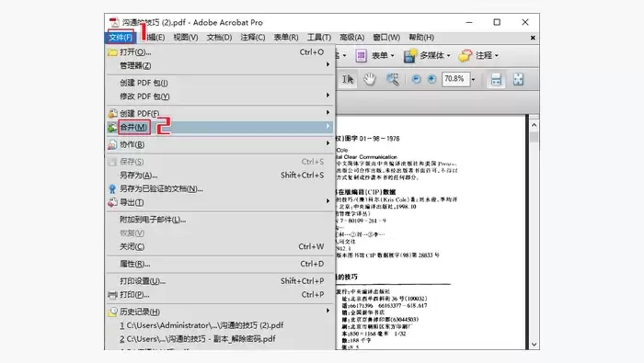The image size is (644, 363).
Task: Click the Multimedia toolbar icon
Action: point(410,55)
